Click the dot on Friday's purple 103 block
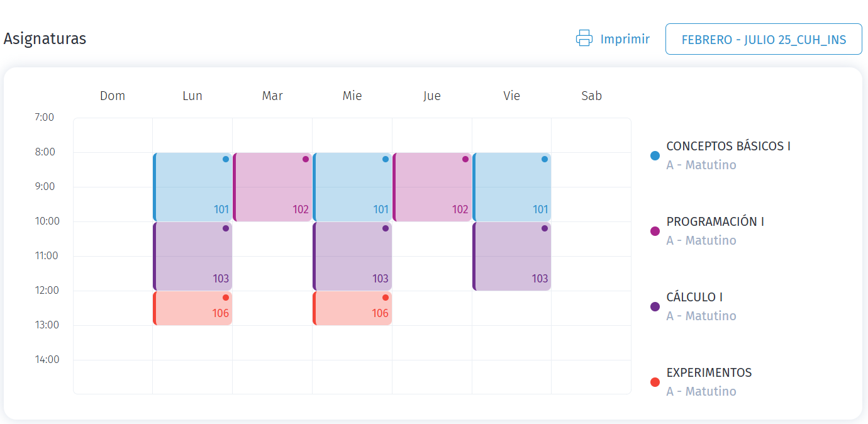Image resolution: width=868 pixels, height=424 pixels. point(545,228)
